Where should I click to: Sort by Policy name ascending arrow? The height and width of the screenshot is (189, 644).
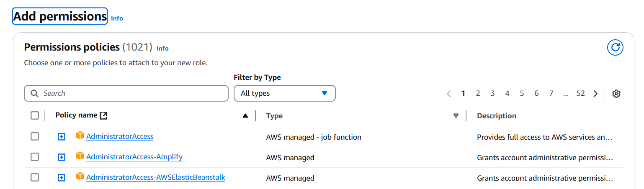[x=245, y=116]
